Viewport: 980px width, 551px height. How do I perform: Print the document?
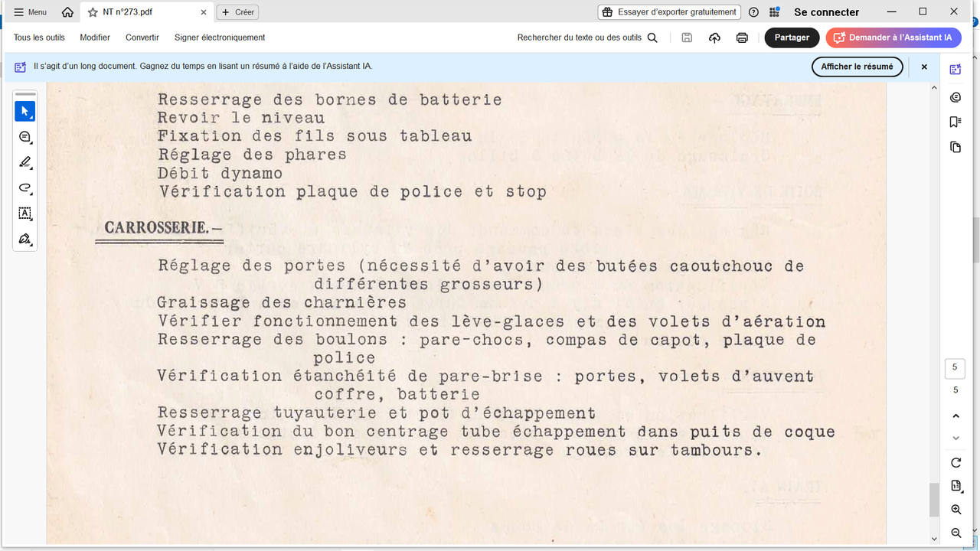(741, 37)
